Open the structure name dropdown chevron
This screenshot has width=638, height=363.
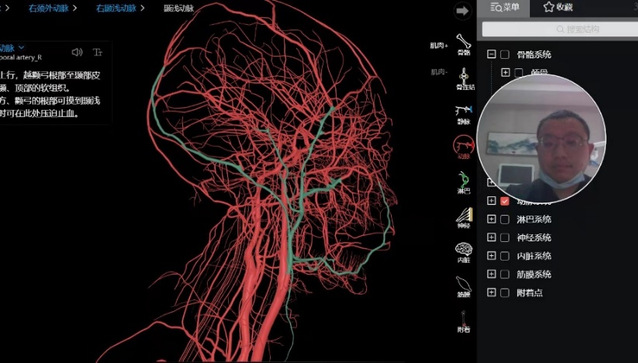(x=22, y=48)
